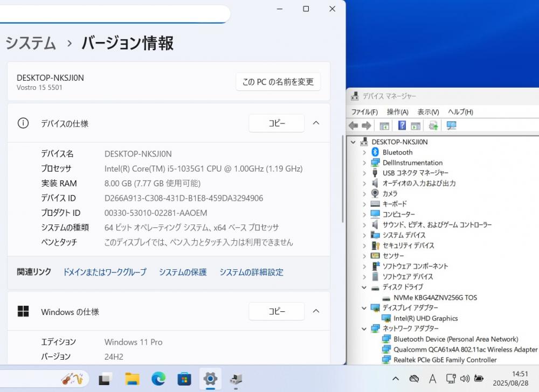Collapse the デバイスの仕様 section chevron

[x=316, y=123]
